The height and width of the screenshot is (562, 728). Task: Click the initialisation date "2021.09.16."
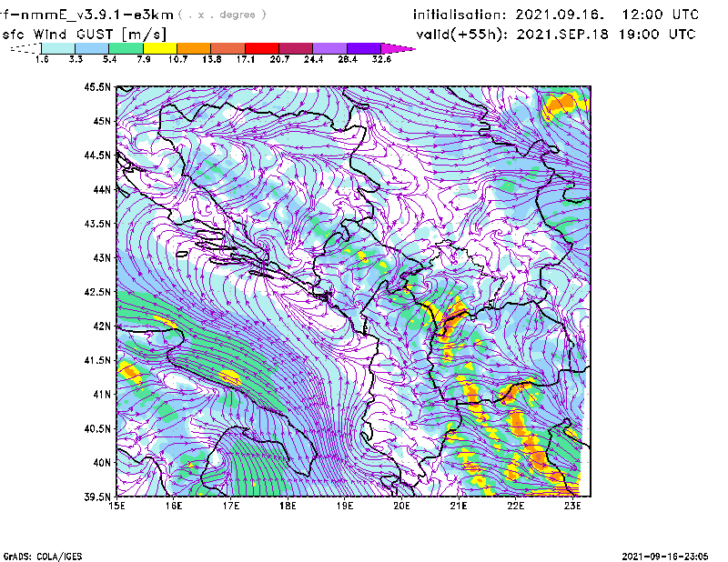(560, 15)
